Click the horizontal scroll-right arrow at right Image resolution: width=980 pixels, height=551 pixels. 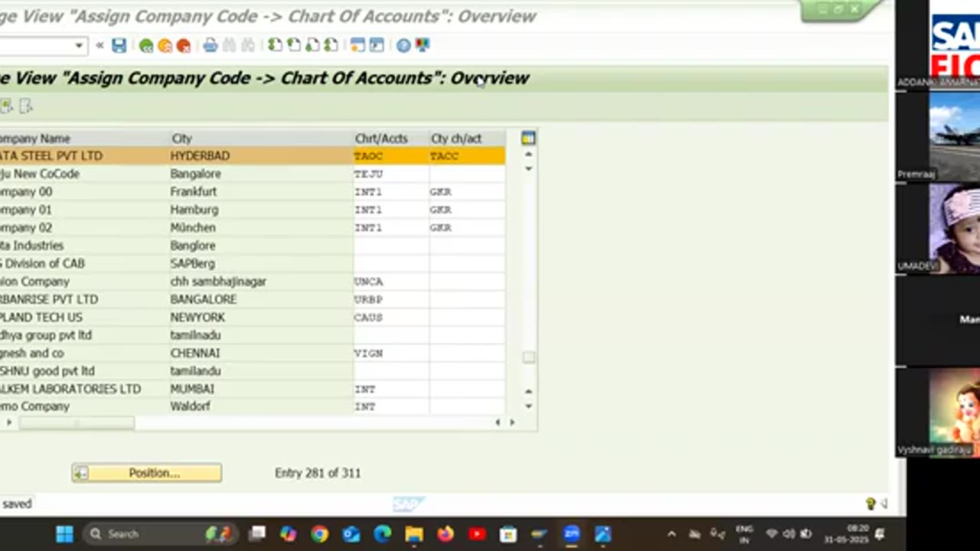coord(512,422)
